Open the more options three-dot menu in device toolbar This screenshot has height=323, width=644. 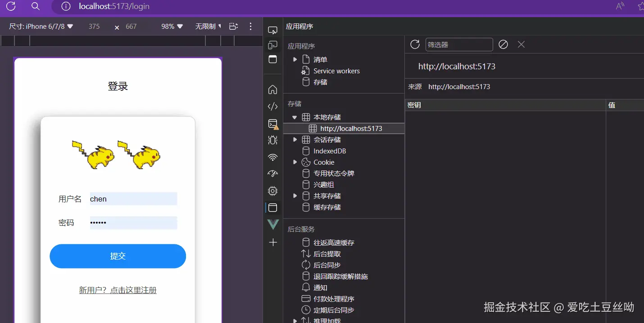tap(251, 27)
